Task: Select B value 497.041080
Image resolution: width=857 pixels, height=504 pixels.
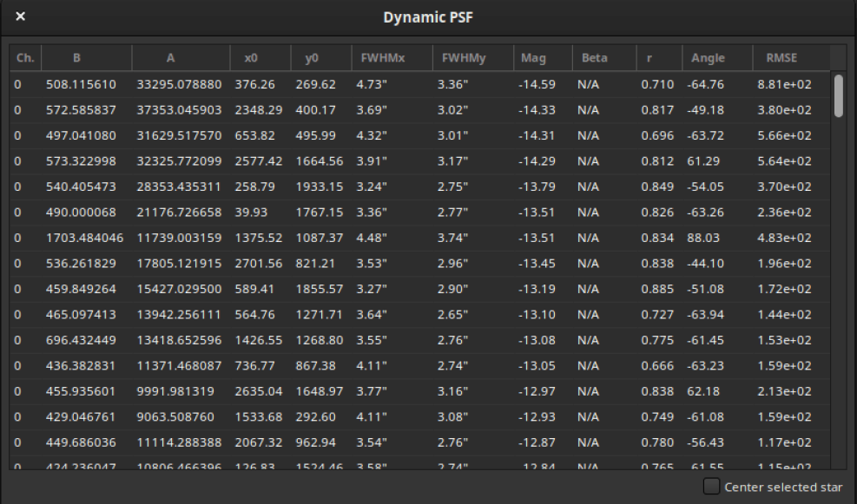Action: (81, 135)
